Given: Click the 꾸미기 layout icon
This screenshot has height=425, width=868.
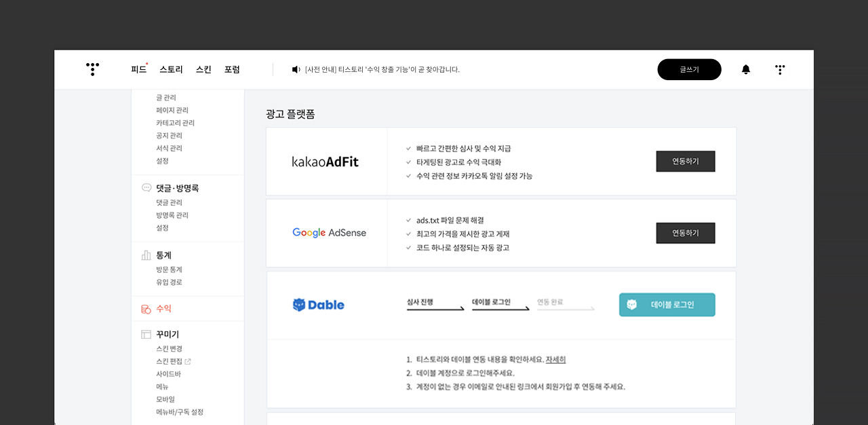Looking at the screenshot, I should click(146, 335).
